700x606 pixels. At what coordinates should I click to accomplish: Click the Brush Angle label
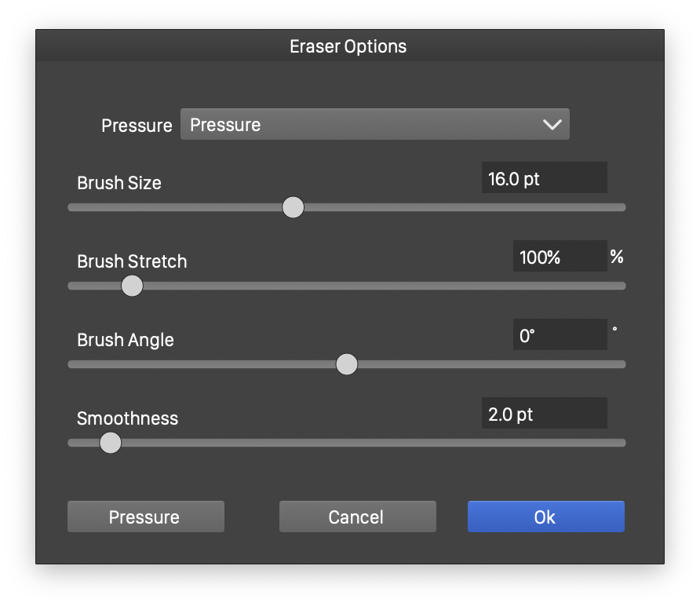coord(126,340)
